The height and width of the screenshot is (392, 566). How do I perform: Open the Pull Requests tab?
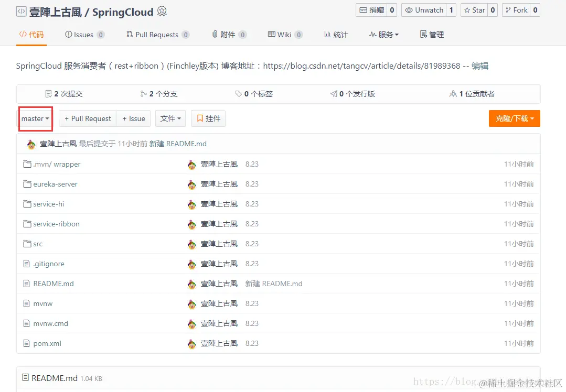tap(158, 35)
